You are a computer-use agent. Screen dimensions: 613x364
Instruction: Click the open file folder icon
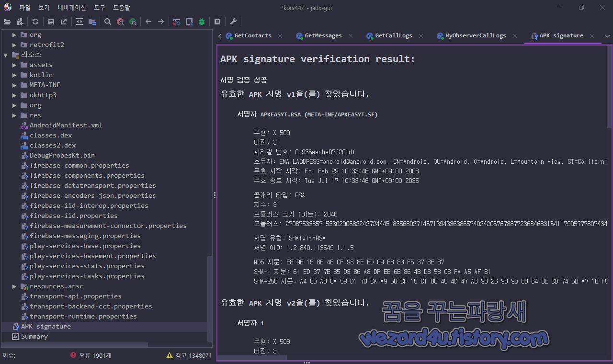pos(7,22)
